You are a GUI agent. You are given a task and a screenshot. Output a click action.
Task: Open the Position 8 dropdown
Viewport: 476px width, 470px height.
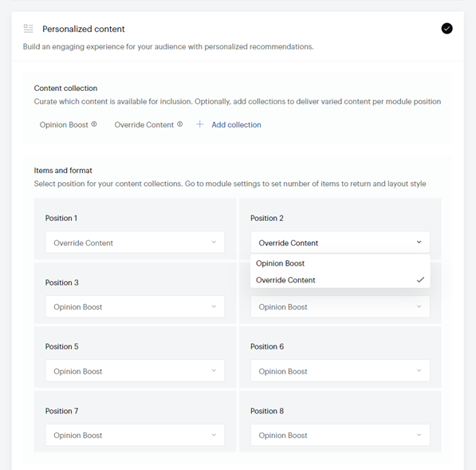(340, 435)
